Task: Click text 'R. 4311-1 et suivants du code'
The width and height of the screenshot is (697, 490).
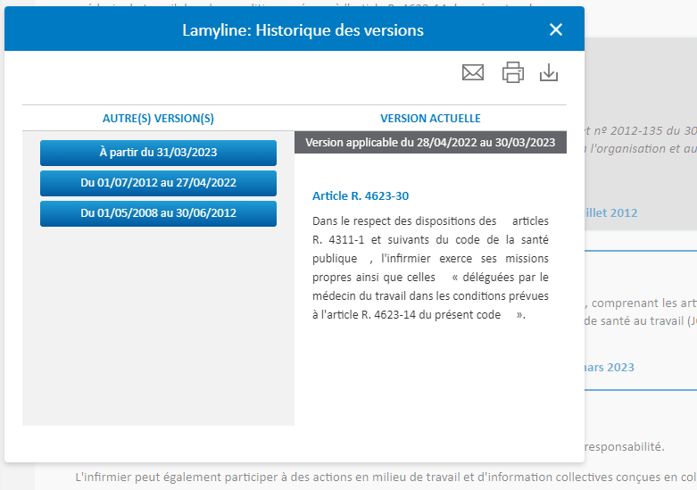Action: coord(396,240)
